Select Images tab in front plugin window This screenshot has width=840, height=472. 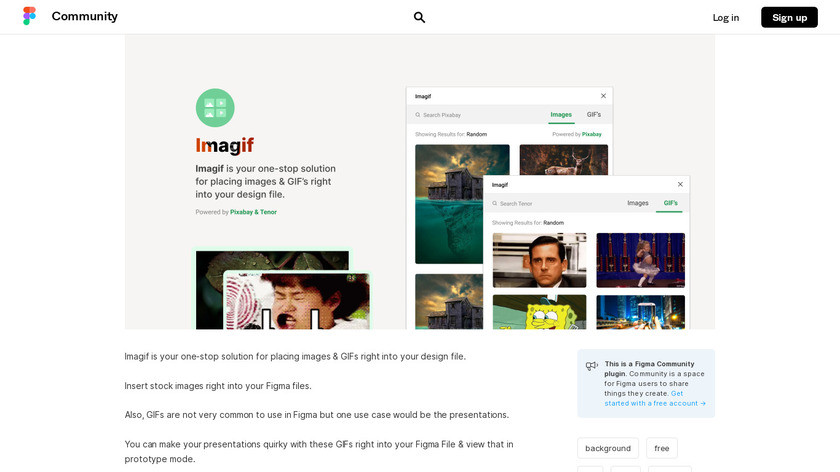point(638,203)
